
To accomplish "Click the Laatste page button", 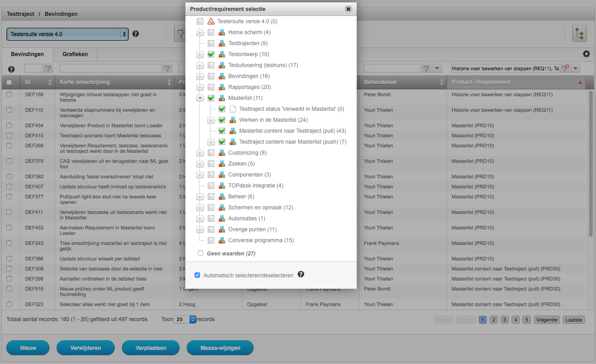I will point(574,320).
